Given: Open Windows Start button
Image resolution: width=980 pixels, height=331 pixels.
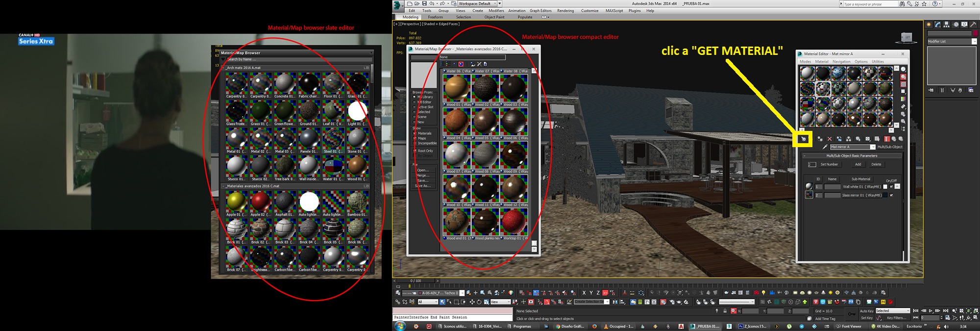Looking at the screenshot, I should tap(400, 326).
